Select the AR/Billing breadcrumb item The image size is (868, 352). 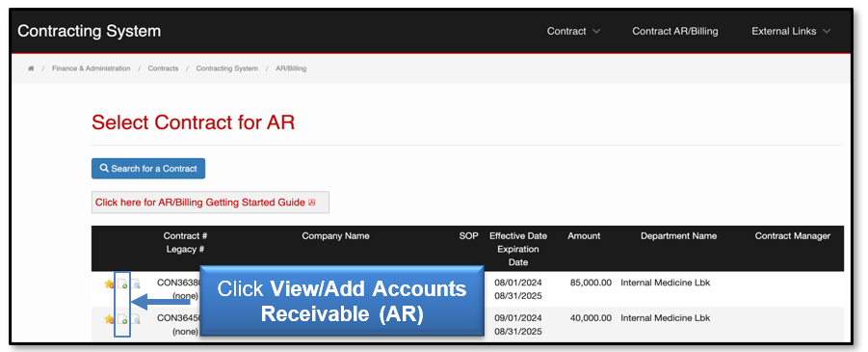click(x=291, y=68)
